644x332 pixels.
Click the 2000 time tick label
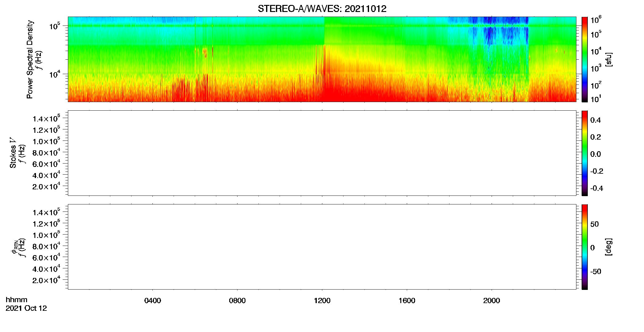(492, 301)
